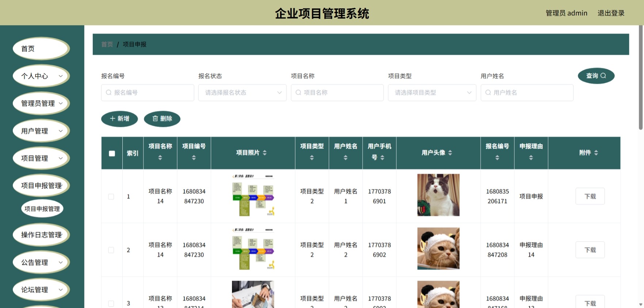
Task: Click the search icon in 项目名称 field
Action: coord(298,93)
